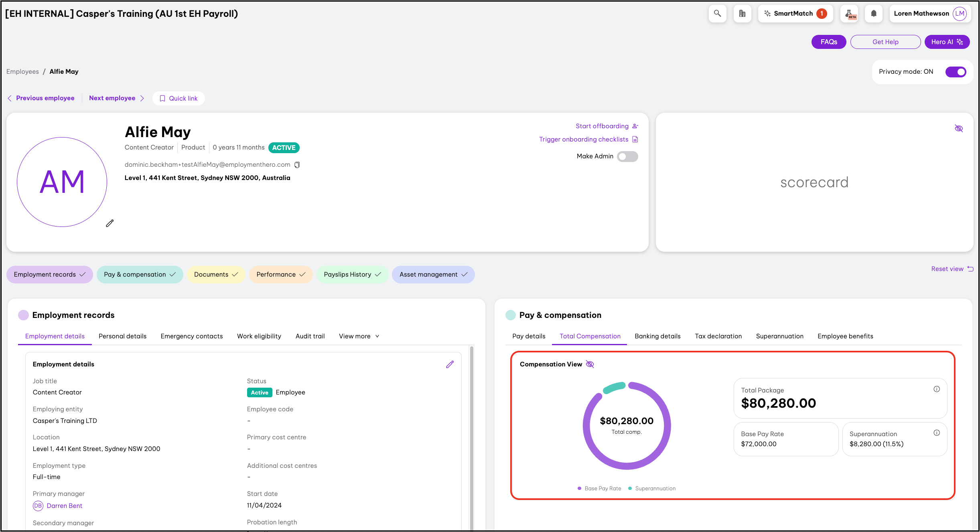Copy the employee email address icon
Viewport: 980px width, 532px height.
pyautogui.click(x=297, y=165)
